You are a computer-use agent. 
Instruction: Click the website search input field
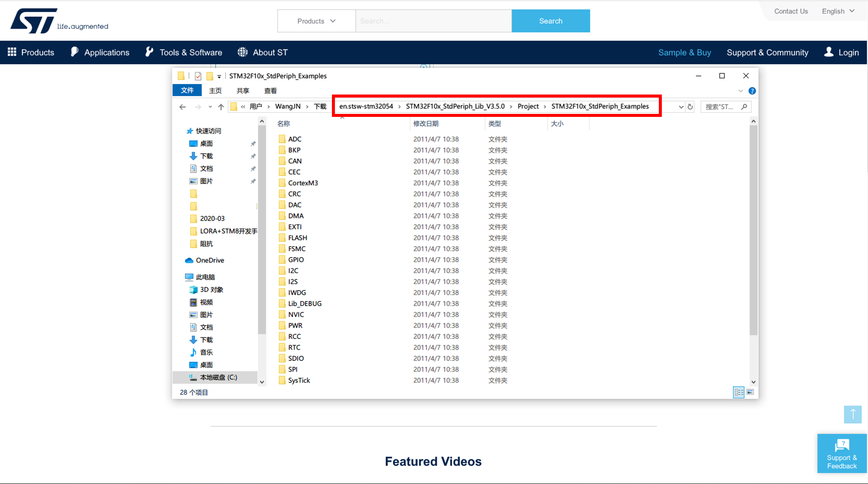coord(433,21)
